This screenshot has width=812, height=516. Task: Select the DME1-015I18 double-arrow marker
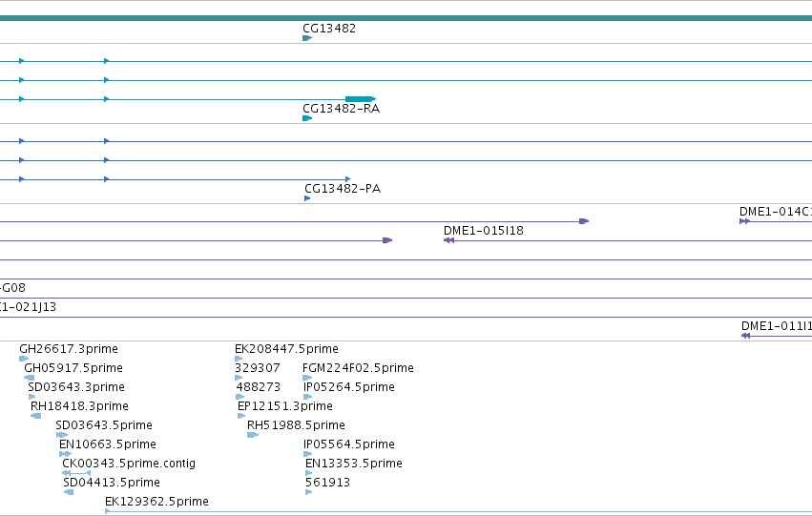(x=449, y=240)
